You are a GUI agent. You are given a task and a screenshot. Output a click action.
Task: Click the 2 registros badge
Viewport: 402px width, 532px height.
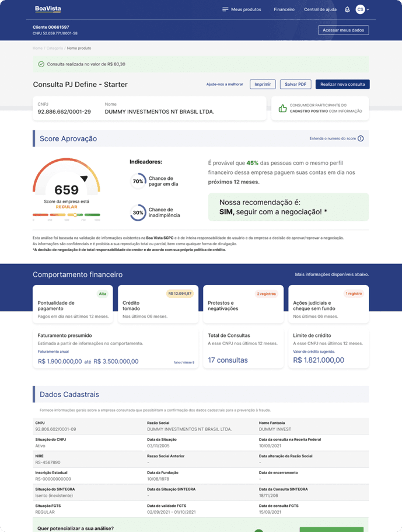[267, 294]
